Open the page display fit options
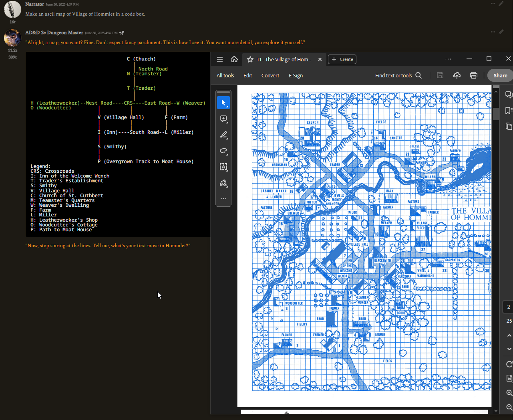513x420 pixels. pyautogui.click(x=509, y=378)
